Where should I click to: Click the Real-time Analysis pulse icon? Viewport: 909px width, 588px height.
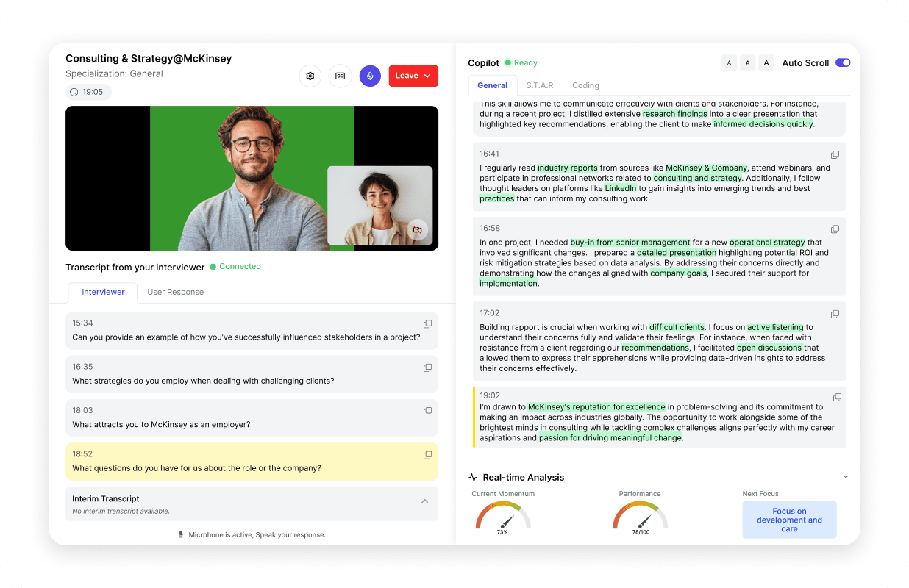click(x=473, y=478)
